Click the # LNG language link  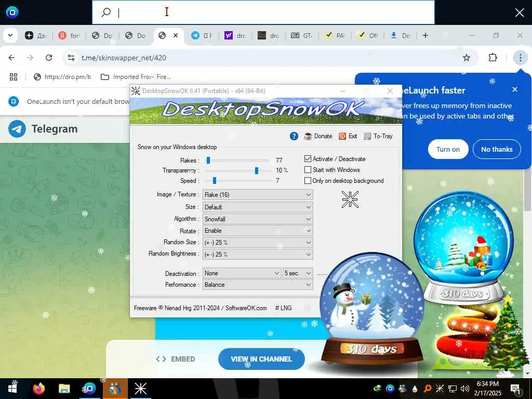[283, 308]
